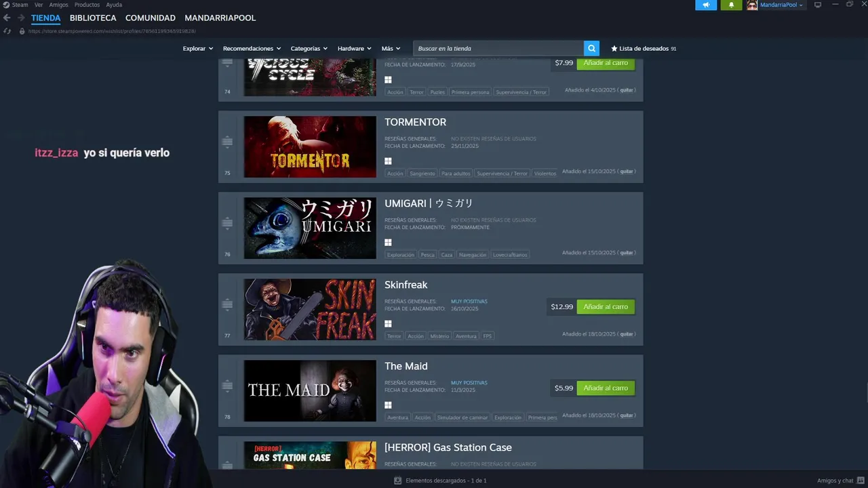The height and width of the screenshot is (488, 868).
Task: Open the Productos menu
Action: click(87, 5)
